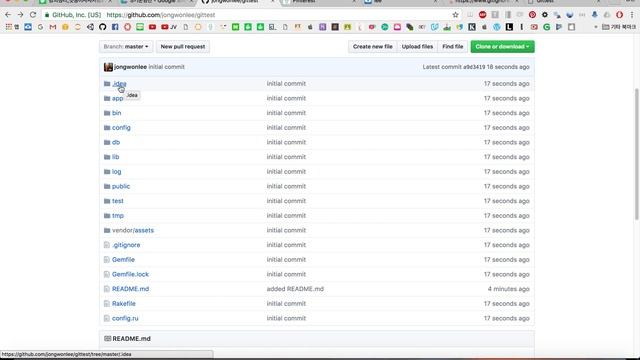Open the Gmail bookmark icon
Screen dimensions: 640x360
coord(53,27)
